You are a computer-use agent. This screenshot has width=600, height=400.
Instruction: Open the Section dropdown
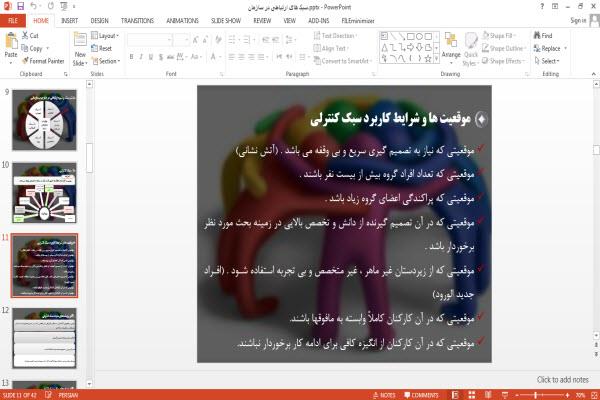pos(106,61)
